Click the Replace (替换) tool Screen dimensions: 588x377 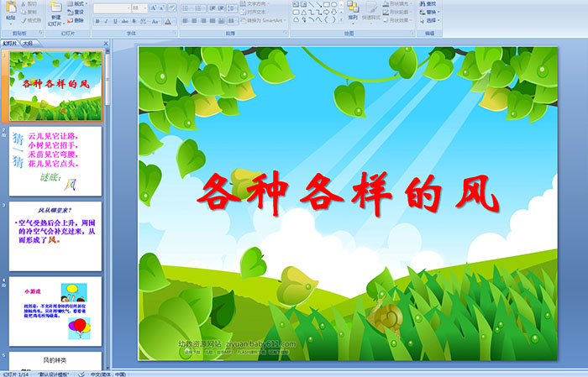point(428,12)
